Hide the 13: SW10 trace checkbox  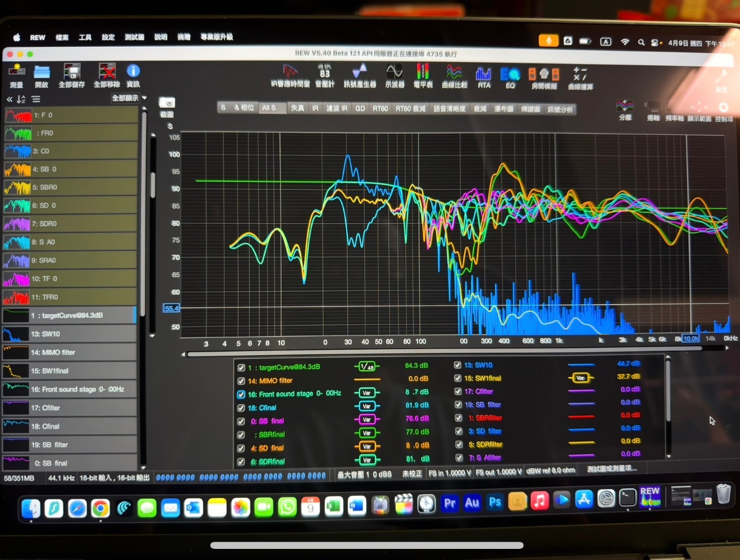point(458,366)
